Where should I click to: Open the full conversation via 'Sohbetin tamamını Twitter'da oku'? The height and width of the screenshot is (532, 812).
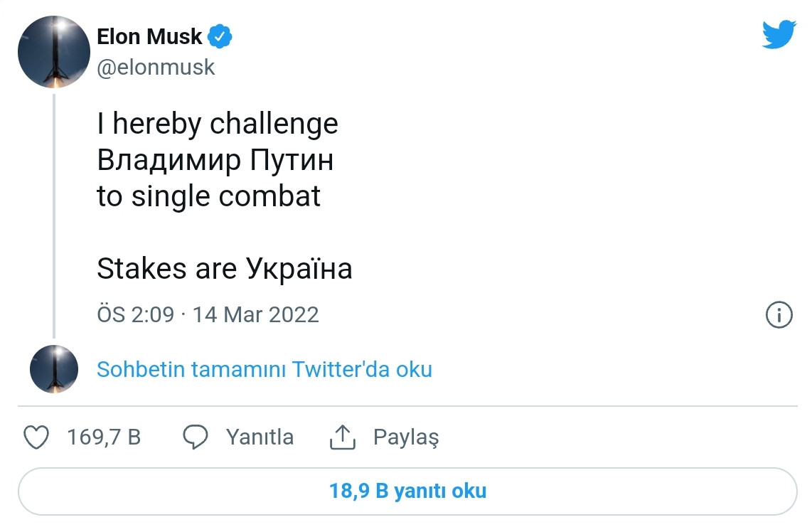[x=264, y=369]
